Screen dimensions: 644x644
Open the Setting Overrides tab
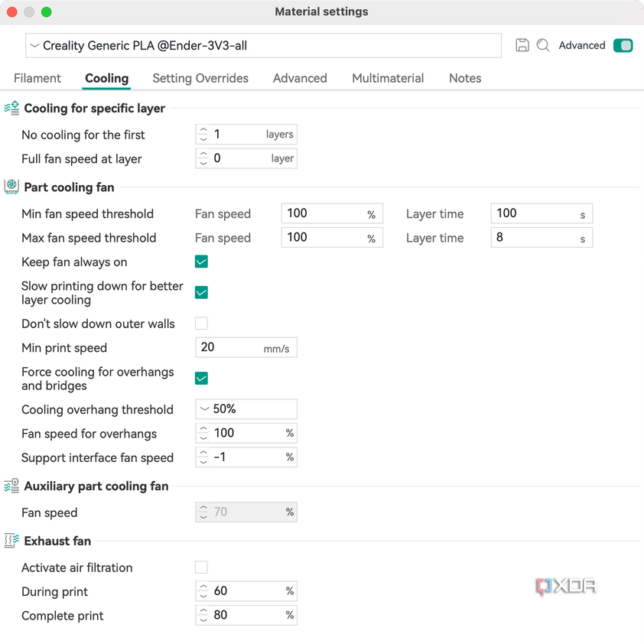[x=200, y=78]
